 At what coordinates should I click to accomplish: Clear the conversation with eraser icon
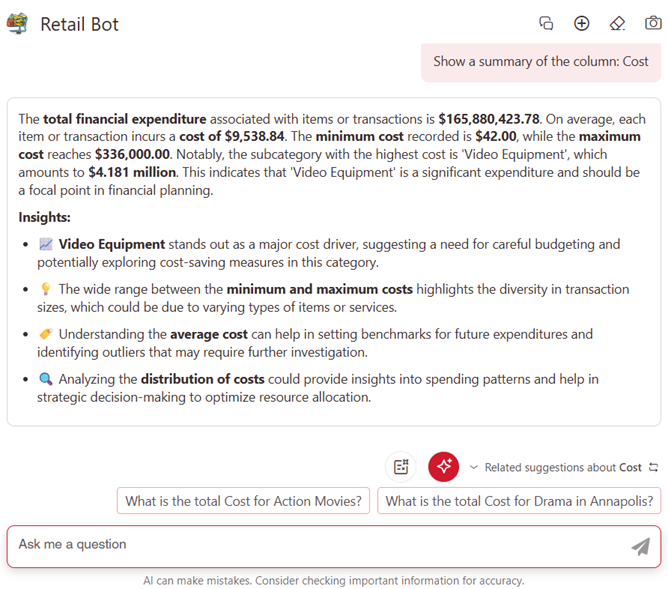pos(617,23)
